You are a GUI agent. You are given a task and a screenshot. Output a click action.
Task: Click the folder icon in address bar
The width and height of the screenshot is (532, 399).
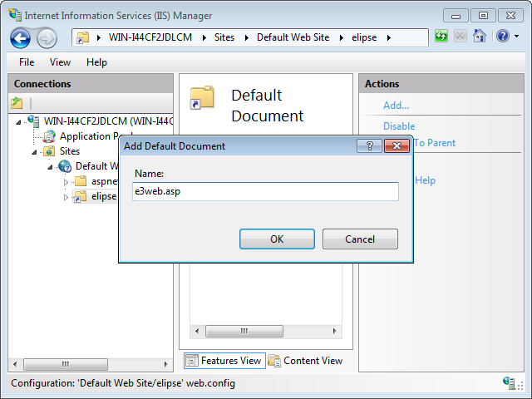pyautogui.click(x=83, y=37)
